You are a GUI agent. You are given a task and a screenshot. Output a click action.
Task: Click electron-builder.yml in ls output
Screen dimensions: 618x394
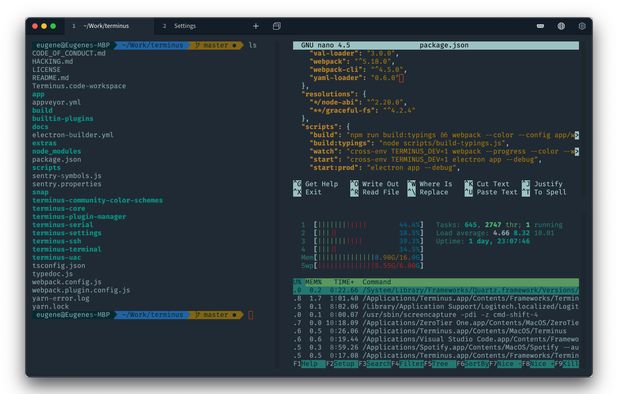click(73, 135)
